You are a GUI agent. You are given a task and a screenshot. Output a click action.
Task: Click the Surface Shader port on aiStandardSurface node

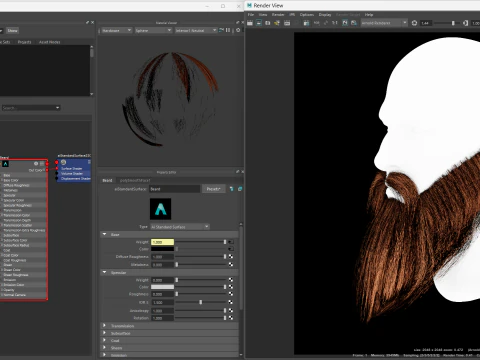tap(57, 169)
